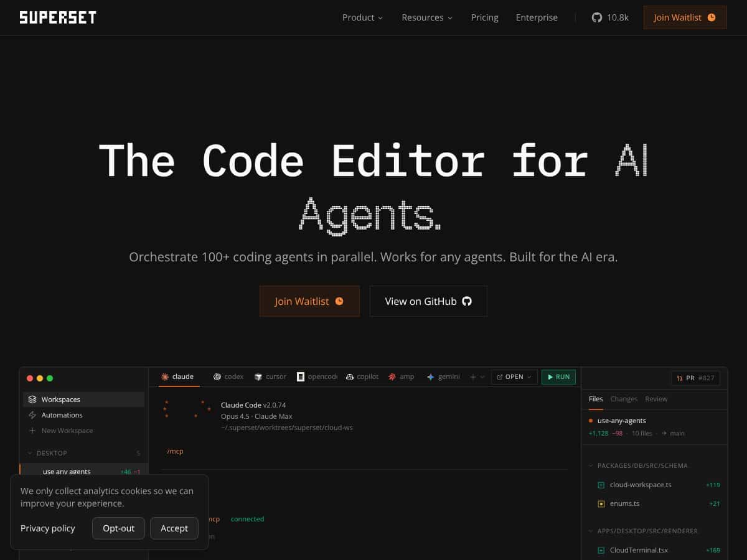Accept analytics cookies
Screen dimensions: 747x560
[174, 528]
